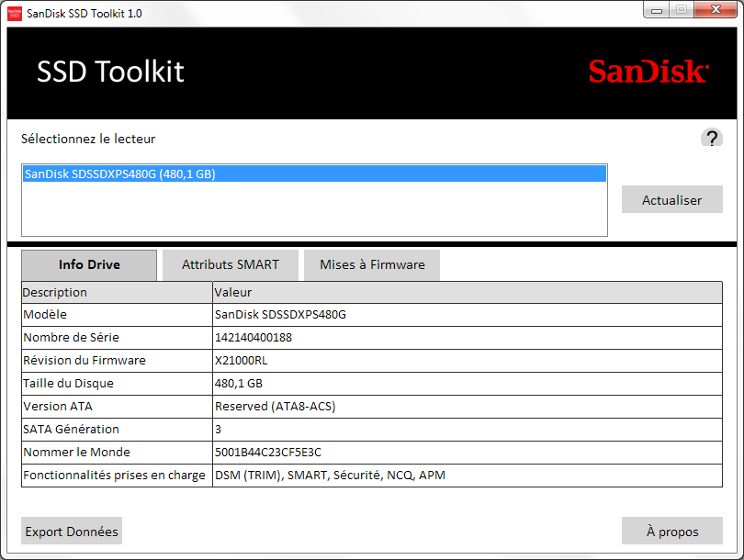744x560 pixels.
Task: Click the Description column header
Action: [117, 293]
